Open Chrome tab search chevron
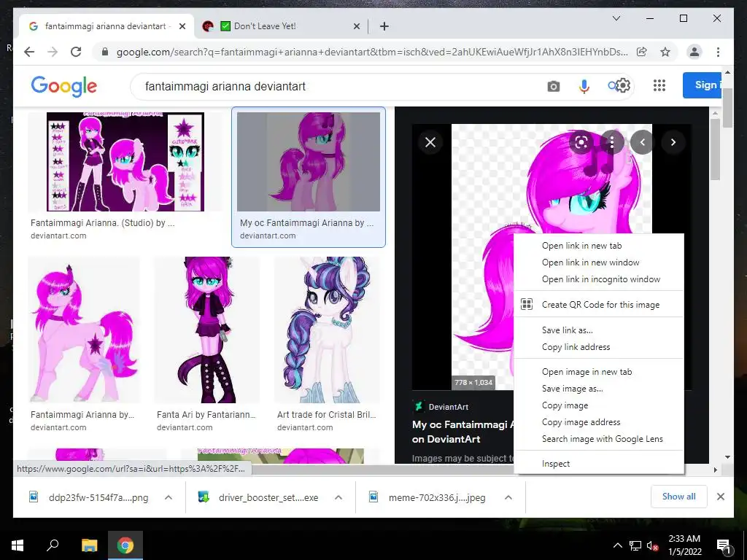The height and width of the screenshot is (560, 747). (x=616, y=18)
